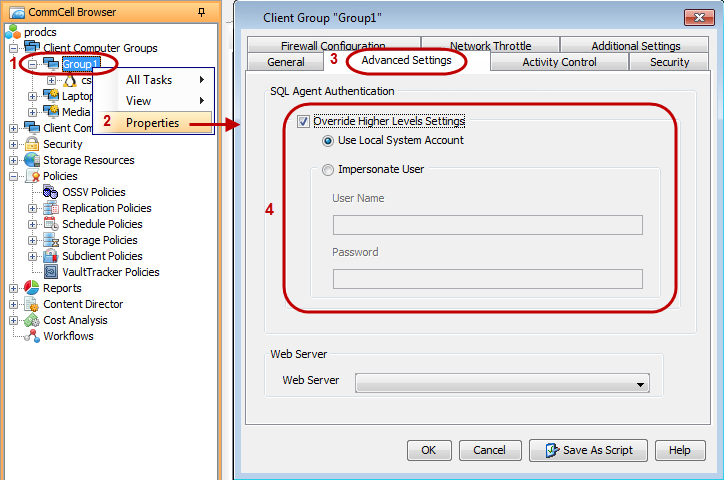
Task: Expand the Storage Policies tree node
Action: [33, 240]
